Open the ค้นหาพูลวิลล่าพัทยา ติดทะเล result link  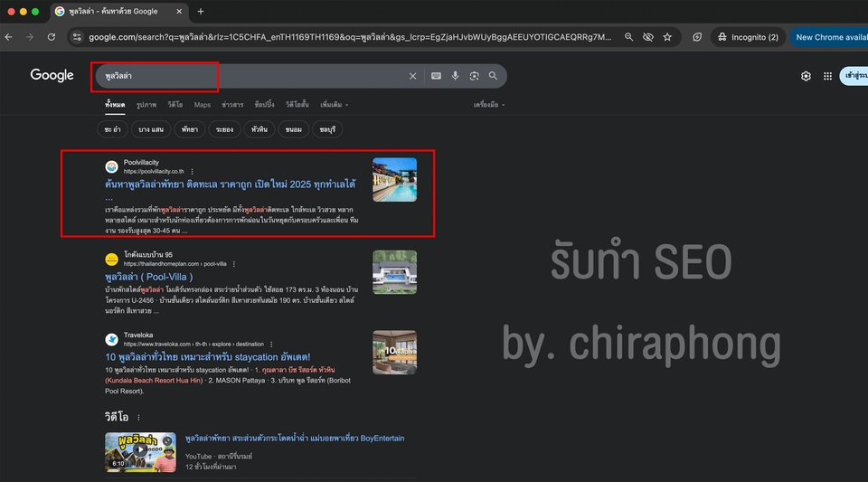(x=231, y=184)
